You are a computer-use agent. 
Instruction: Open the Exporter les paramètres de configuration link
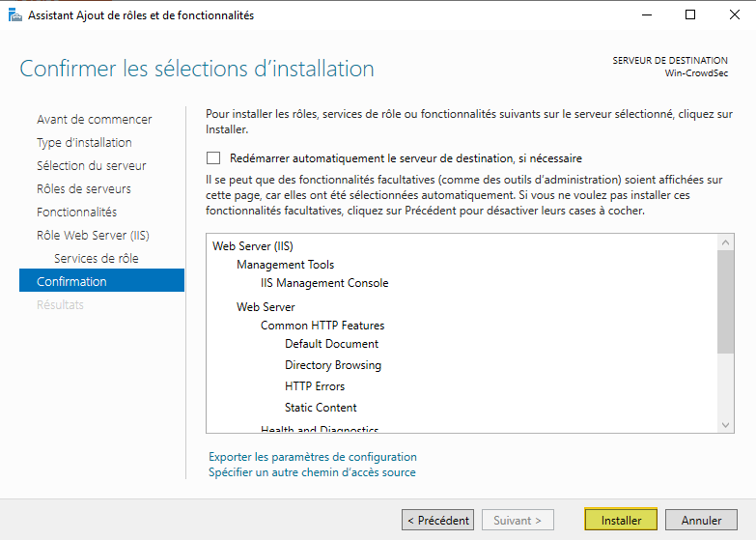313,457
